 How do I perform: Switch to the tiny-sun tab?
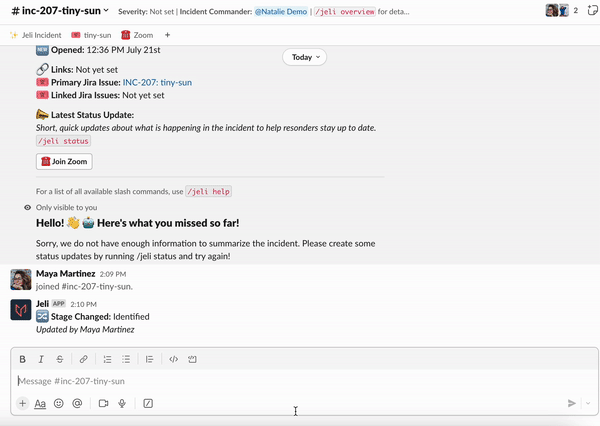(x=91, y=35)
